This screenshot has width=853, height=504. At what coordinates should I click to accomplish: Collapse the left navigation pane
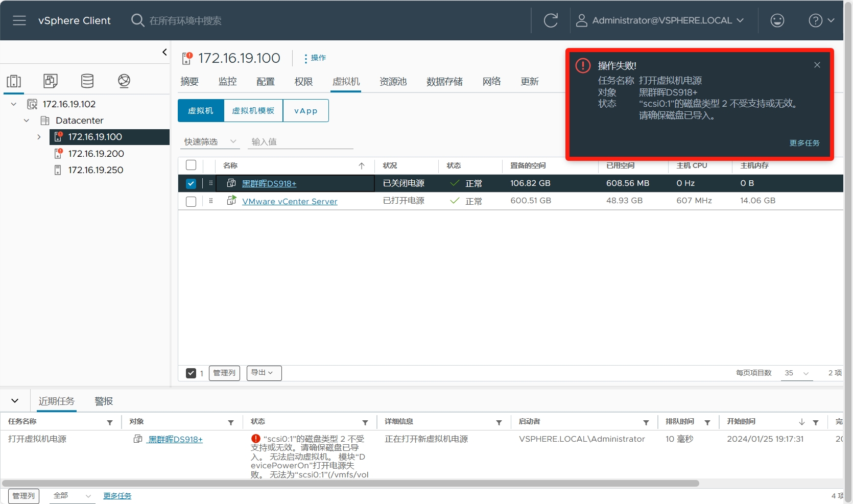coord(164,52)
